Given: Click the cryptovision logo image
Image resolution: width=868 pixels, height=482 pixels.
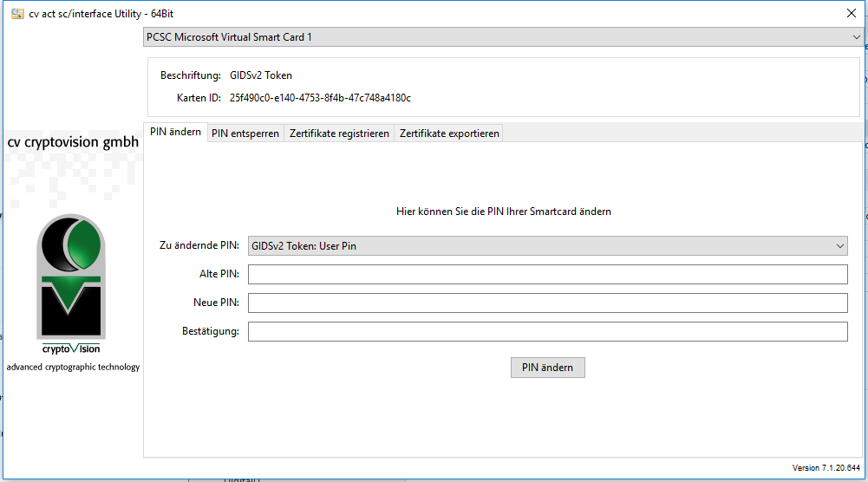Looking at the screenshot, I should 72,283.
